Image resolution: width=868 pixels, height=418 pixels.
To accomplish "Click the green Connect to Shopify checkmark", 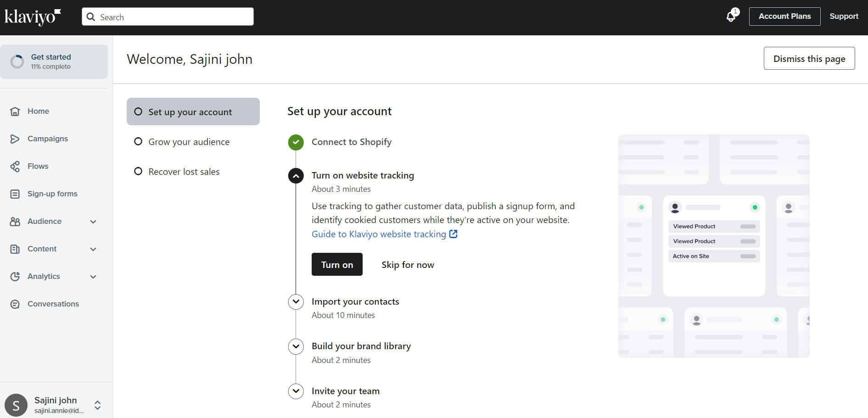I will pyautogui.click(x=296, y=142).
